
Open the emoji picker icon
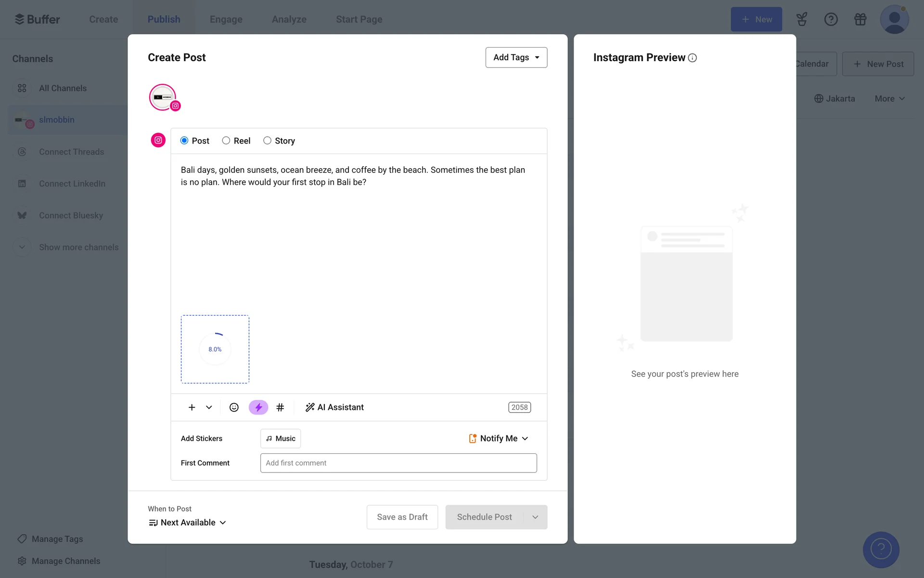[234, 407]
